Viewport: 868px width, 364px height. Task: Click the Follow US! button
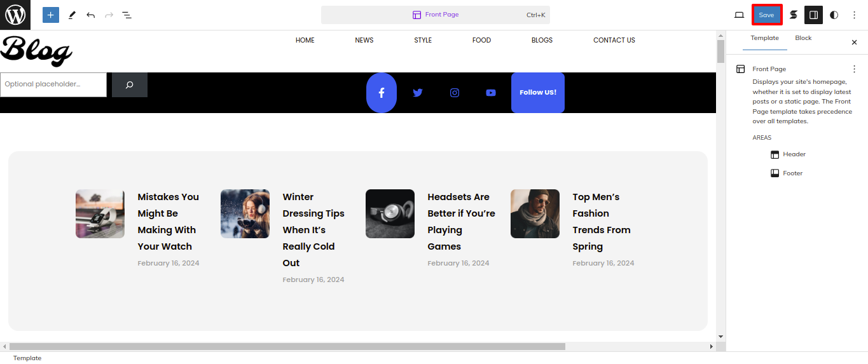point(537,93)
